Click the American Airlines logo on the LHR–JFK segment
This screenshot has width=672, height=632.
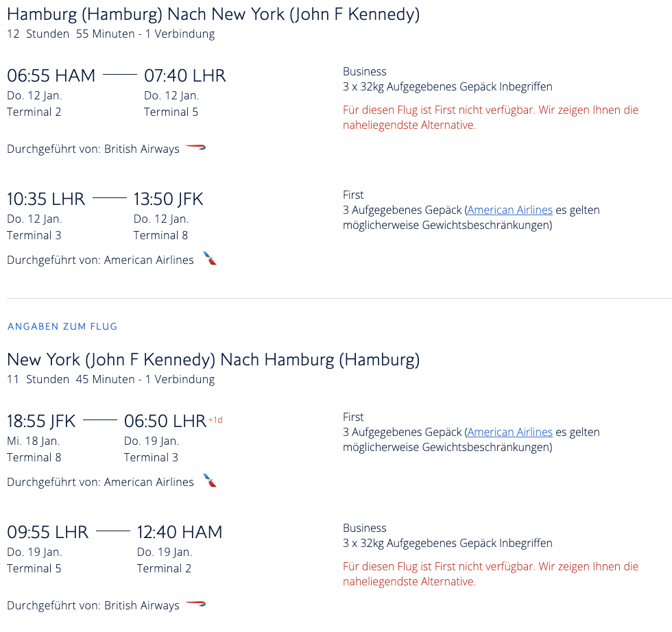click(210, 259)
